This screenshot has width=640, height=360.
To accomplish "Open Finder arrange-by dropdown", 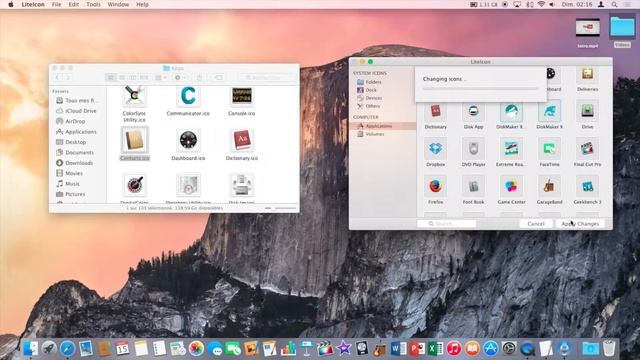I will [x=161, y=78].
